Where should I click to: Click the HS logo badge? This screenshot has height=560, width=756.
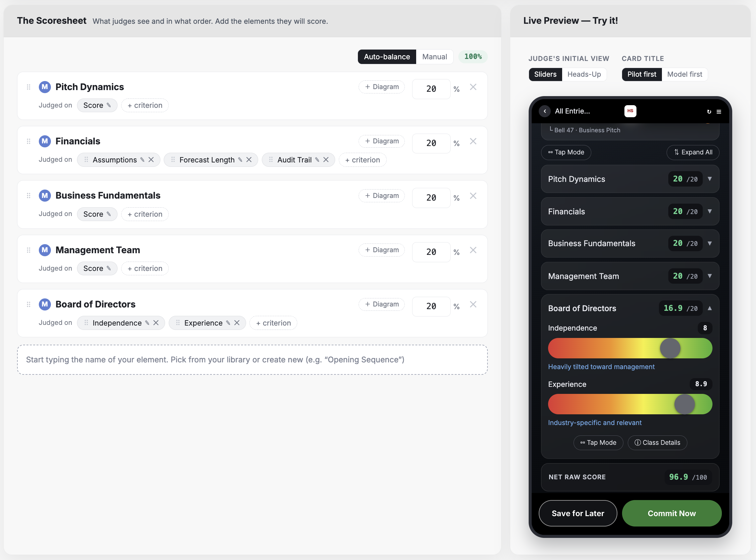point(630,111)
